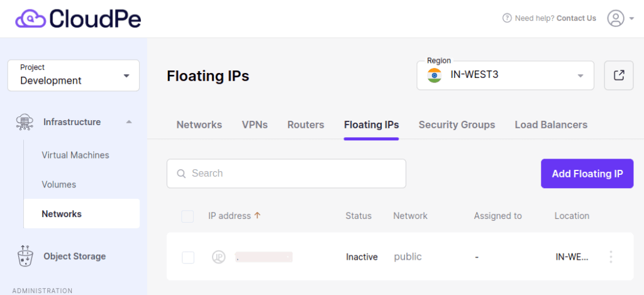Focus the Search input field

tap(286, 174)
